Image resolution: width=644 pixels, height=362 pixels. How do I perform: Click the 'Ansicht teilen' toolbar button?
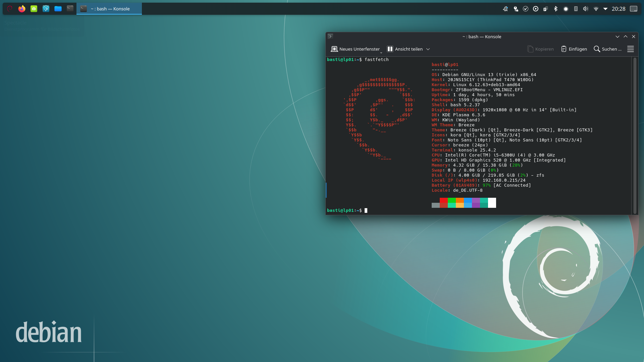405,49
